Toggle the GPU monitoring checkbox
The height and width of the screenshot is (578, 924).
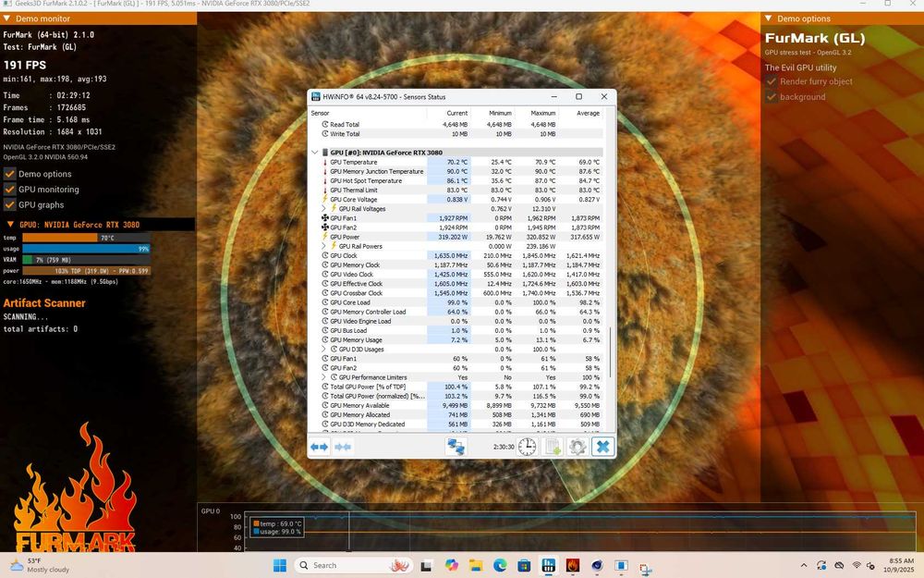pos(9,190)
